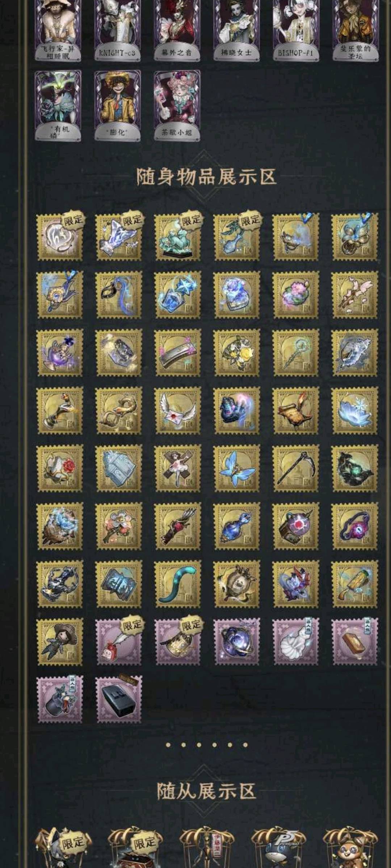The height and width of the screenshot is (868, 391).
Task: Pick the black coffin accessory stamp
Action: tap(119, 699)
